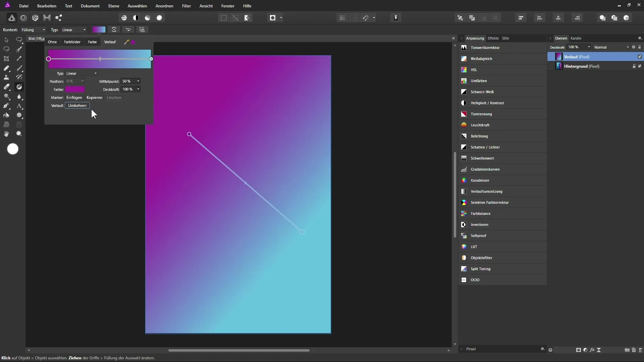Switch to the Kanäle tab
Screen dimensions: 644x362
[x=576, y=38]
